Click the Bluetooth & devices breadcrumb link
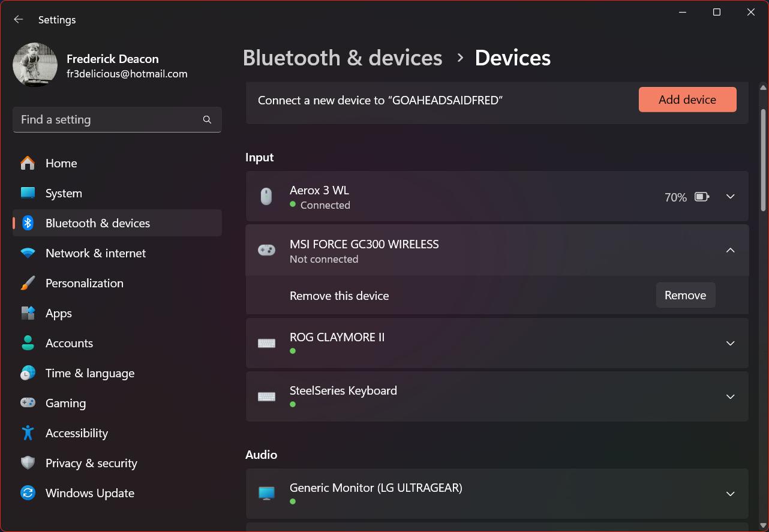The image size is (769, 532). 343,58
